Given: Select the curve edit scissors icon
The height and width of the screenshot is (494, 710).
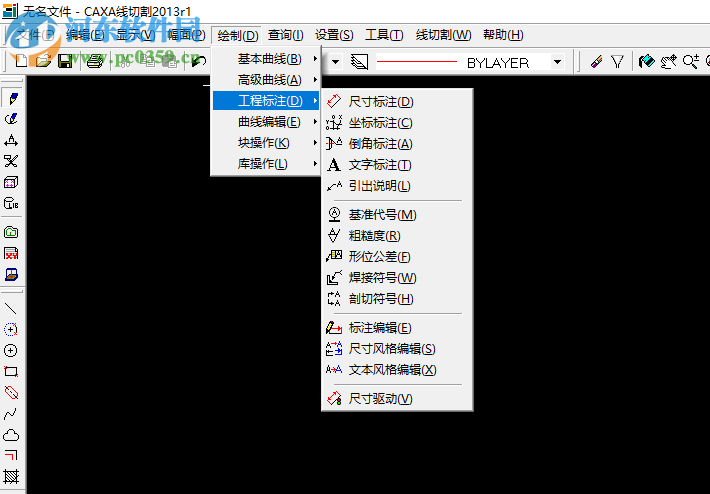Looking at the screenshot, I should [x=11, y=161].
